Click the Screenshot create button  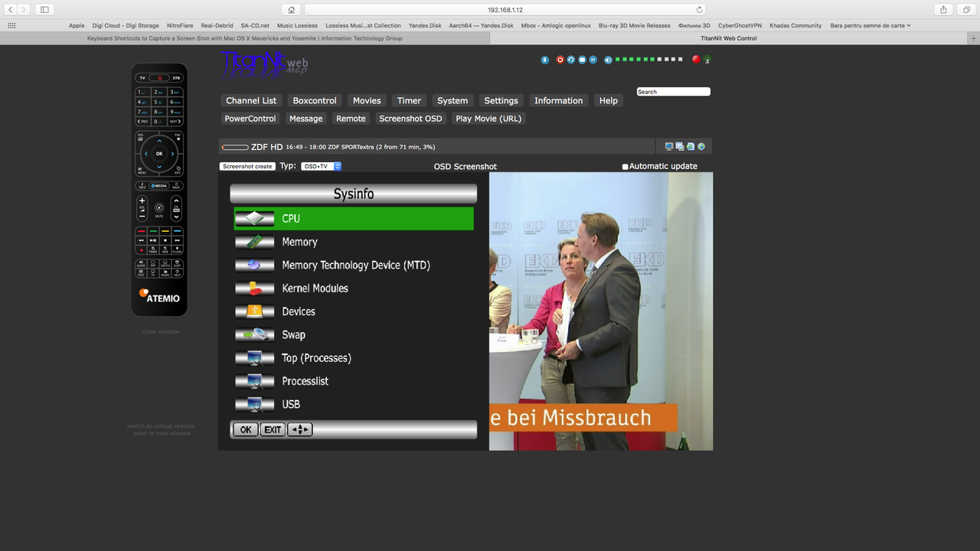[x=247, y=166]
